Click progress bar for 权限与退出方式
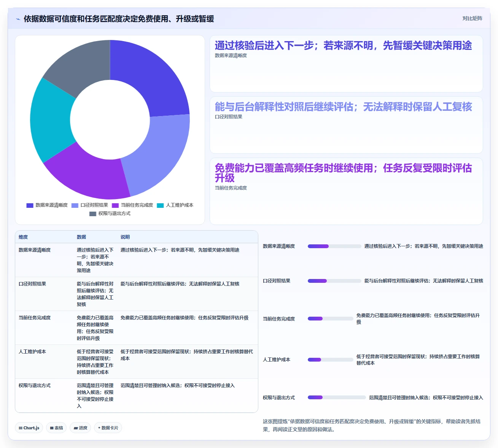This screenshot has width=498, height=448. (337, 397)
